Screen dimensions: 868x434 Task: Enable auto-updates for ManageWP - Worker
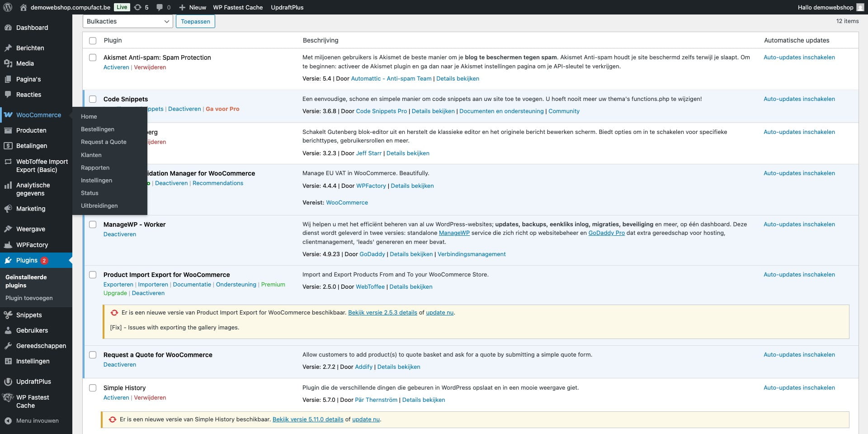coord(799,224)
